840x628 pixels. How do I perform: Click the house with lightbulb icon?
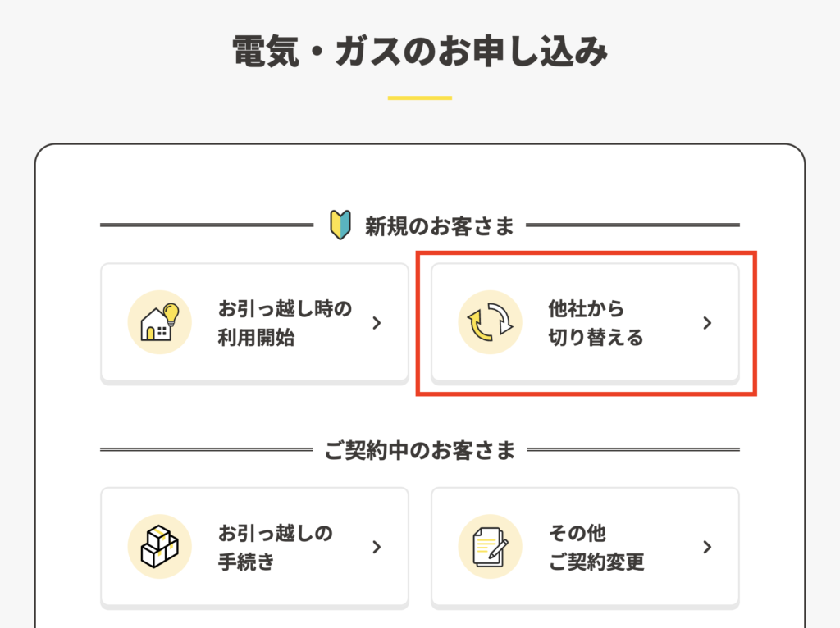[159, 322]
